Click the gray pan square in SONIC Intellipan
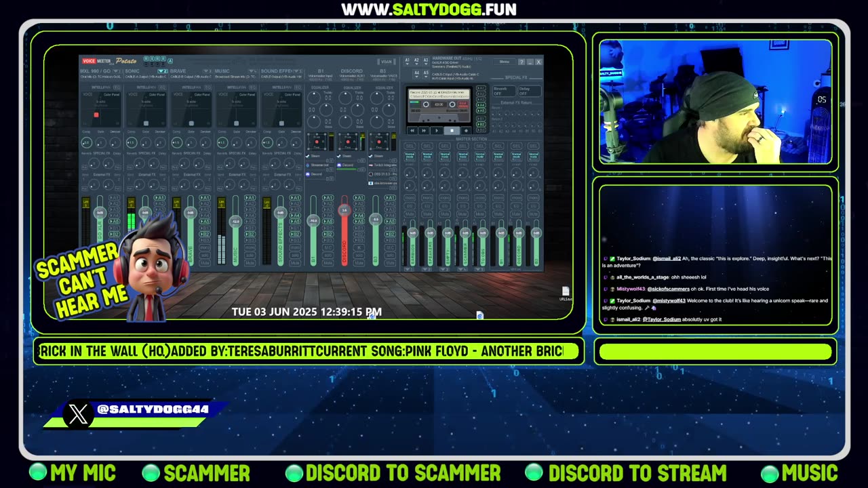Viewport: 868px width, 488px height. [146, 123]
